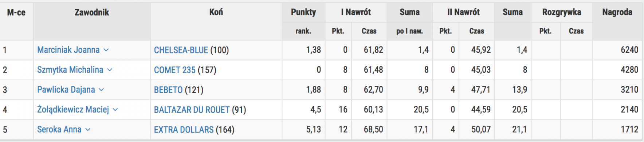The width and height of the screenshot is (644, 142).
Task: Open rider Pawlicka Dajana's profile link
Action: tap(66, 90)
